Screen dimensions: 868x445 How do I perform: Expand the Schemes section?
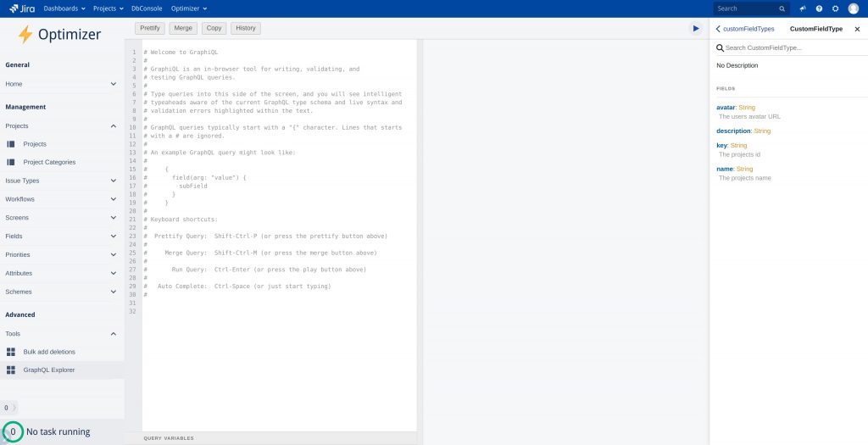point(114,292)
